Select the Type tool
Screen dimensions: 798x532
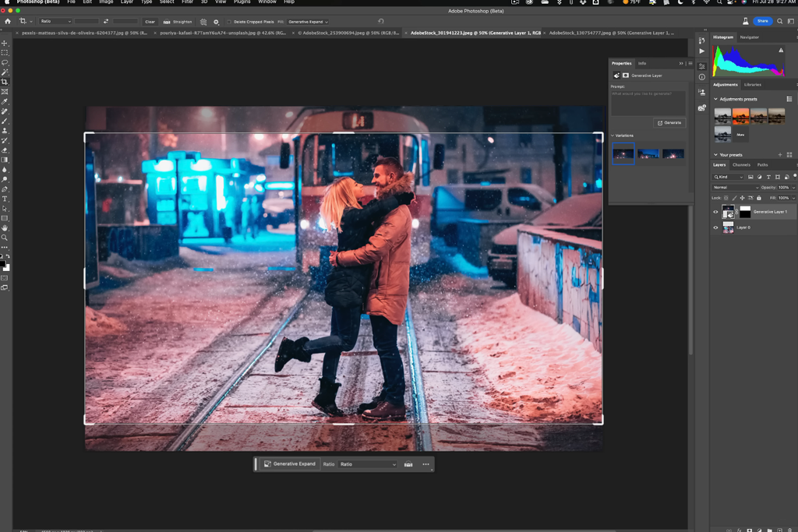coord(5,199)
